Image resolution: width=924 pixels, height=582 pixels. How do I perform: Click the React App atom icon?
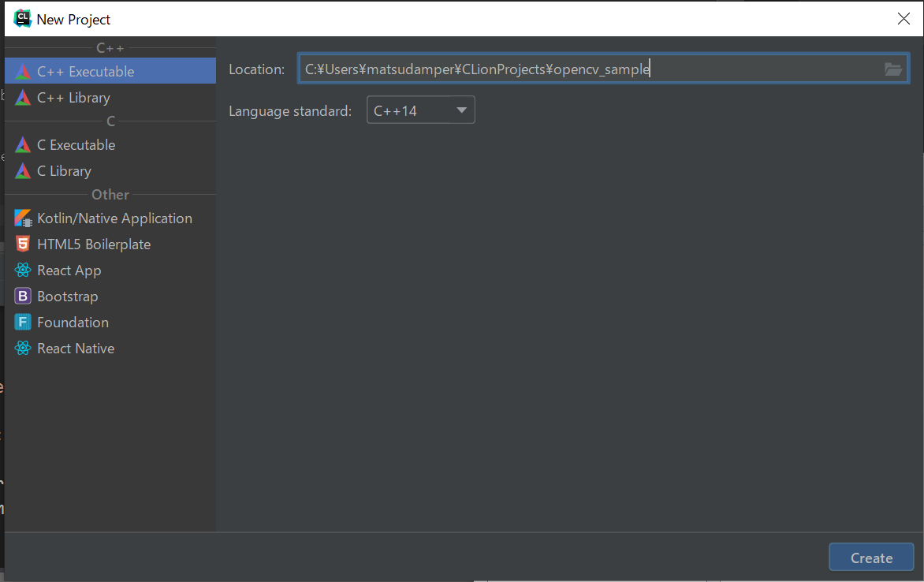pos(22,270)
